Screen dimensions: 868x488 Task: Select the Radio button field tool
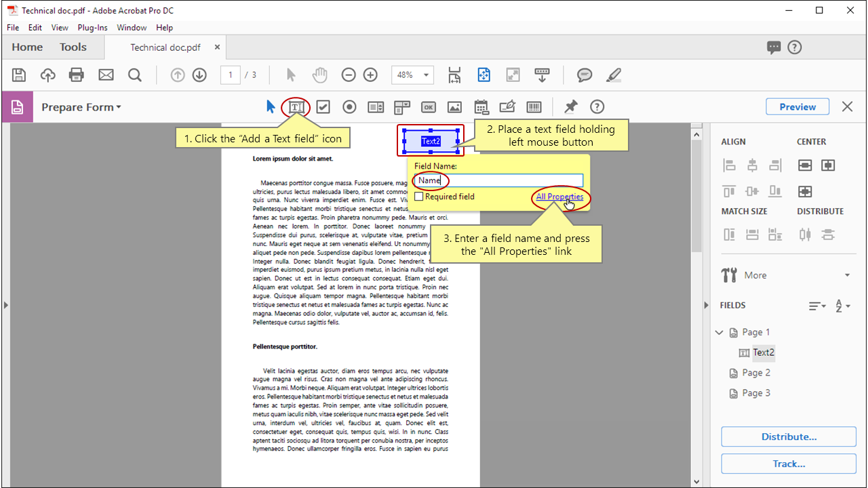[x=349, y=106]
